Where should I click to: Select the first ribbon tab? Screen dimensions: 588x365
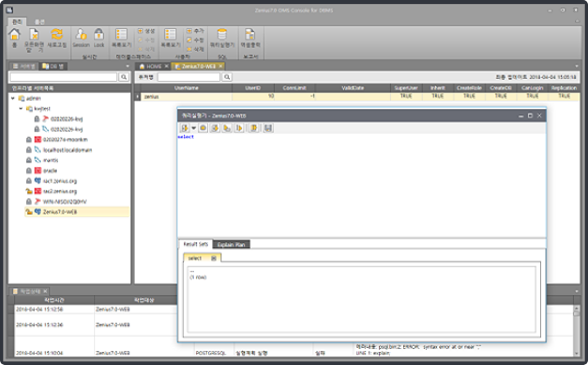[17, 22]
